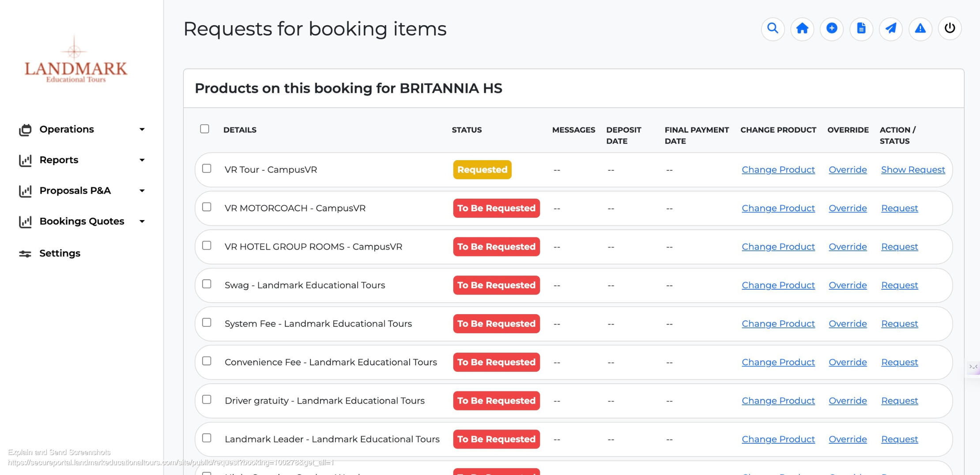Toggle the select-all header checkbox

(204, 129)
